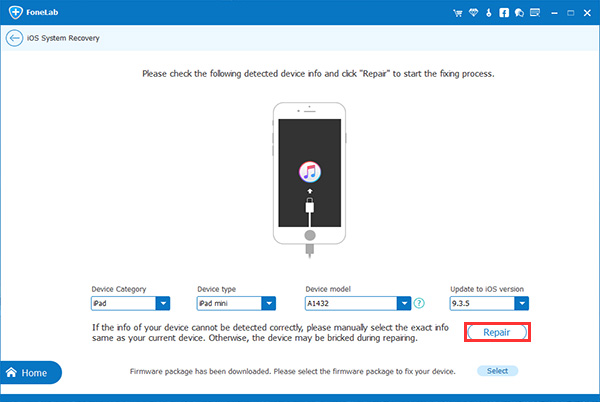Click the key register icon

tap(489, 13)
